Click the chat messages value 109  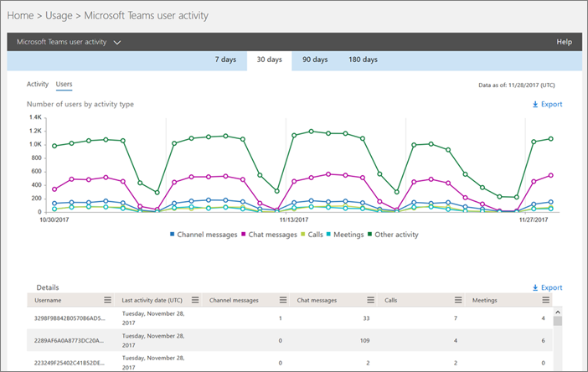[x=365, y=341]
